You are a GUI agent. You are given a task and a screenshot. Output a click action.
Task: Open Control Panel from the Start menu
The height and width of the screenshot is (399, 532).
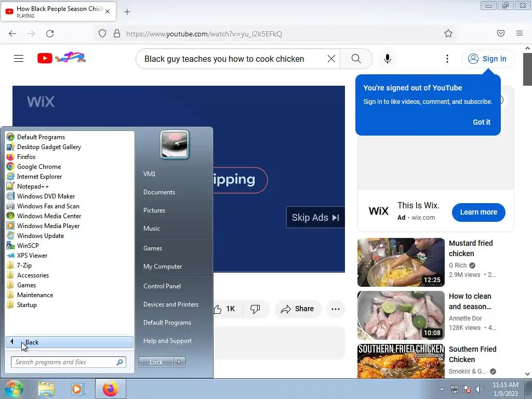(x=162, y=286)
